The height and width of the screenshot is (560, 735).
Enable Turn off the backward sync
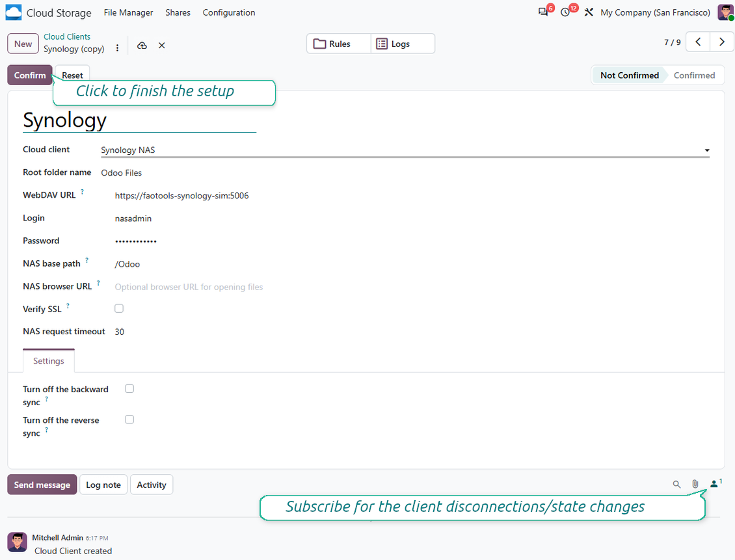point(129,388)
